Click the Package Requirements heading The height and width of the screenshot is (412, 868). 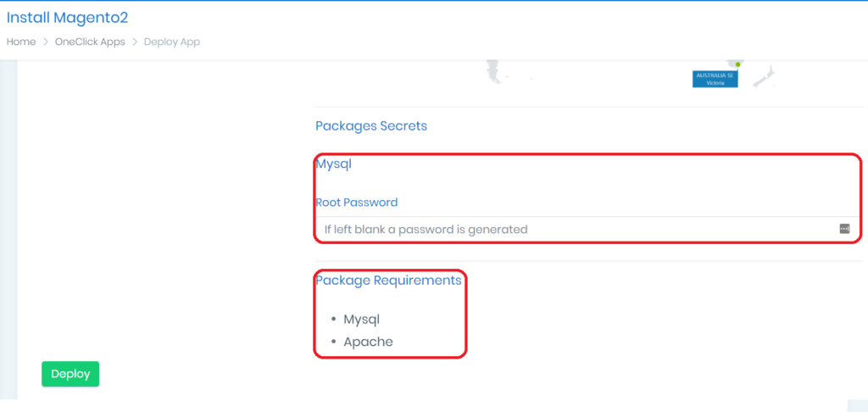pos(388,280)
